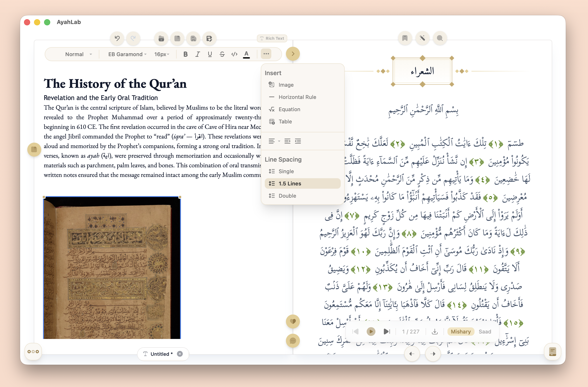Toggle strikethrough formatting
This screenshot has height=387, width=588.
[x=222, y=54]
